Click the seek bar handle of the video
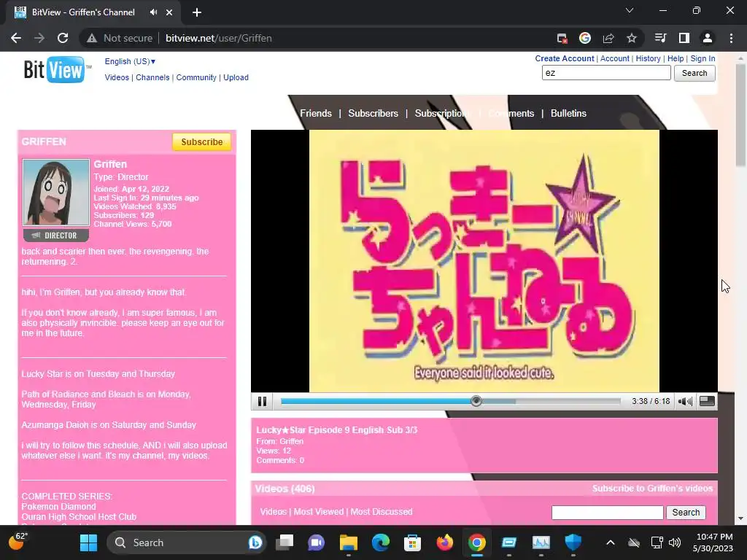 [x=476, y=402]
